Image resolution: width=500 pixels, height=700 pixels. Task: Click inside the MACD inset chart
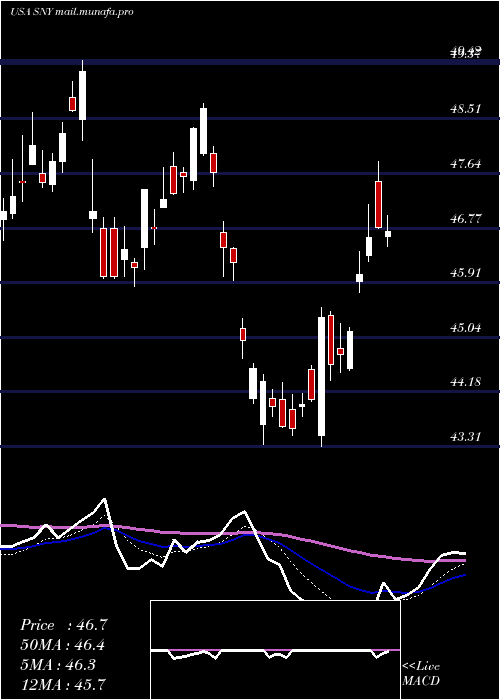pyautogui.click(x=275, y=650)
